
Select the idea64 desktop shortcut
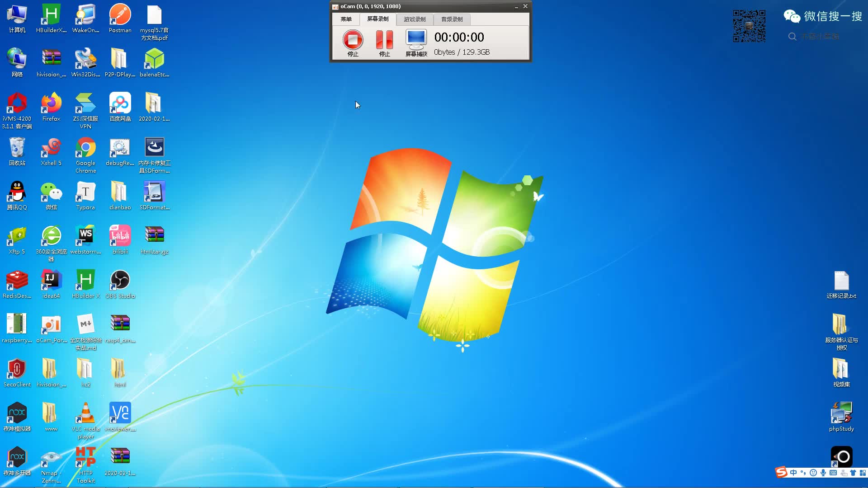(51, 285)
